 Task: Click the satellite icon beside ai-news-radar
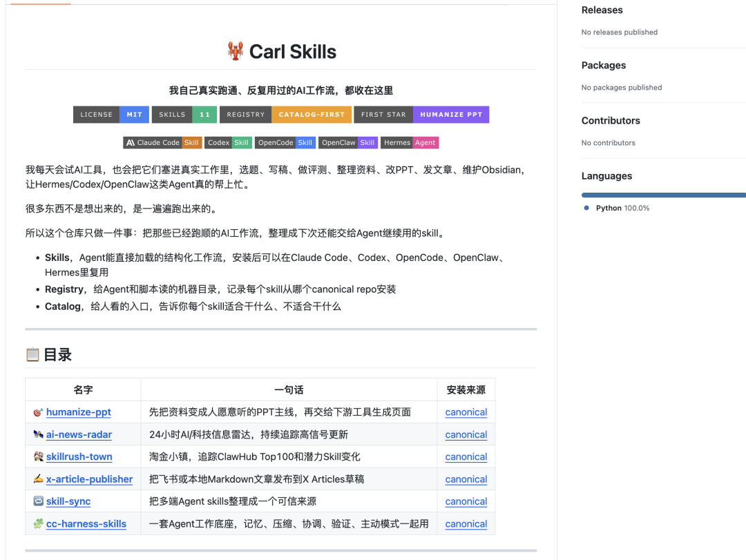[39, 434]
